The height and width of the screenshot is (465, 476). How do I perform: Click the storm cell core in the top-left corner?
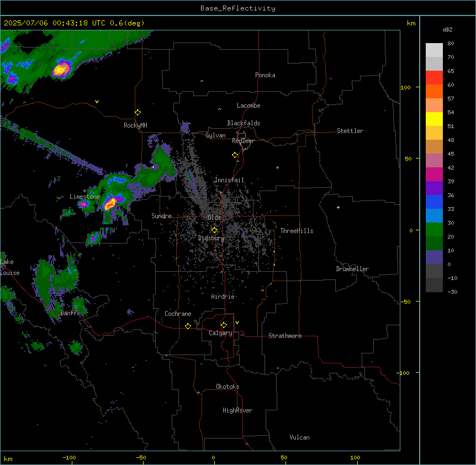pyautogui.click(x=62, y=70)
